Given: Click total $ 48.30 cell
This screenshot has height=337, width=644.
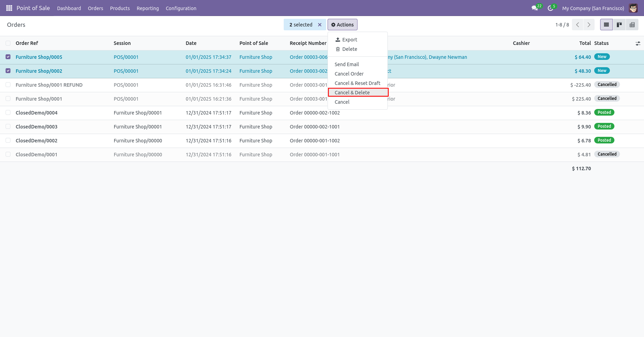Looking at the screenshot, I should 583,71.
